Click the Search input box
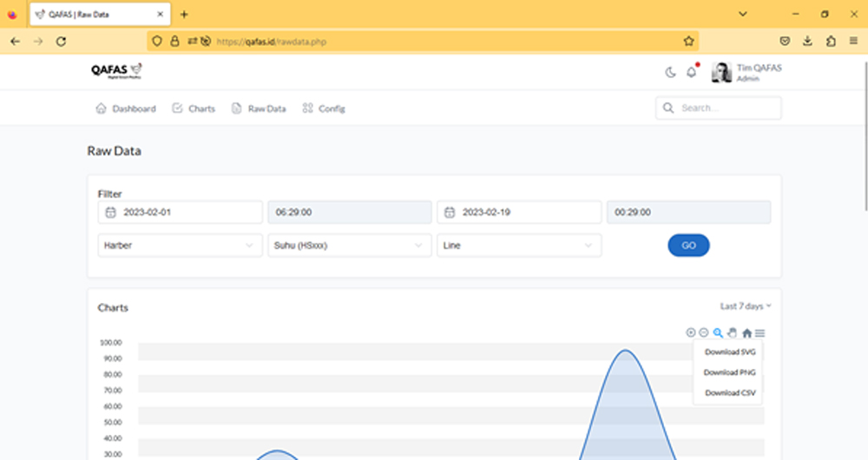Viewport: 868px width, 460px height. tap(719, 108)
